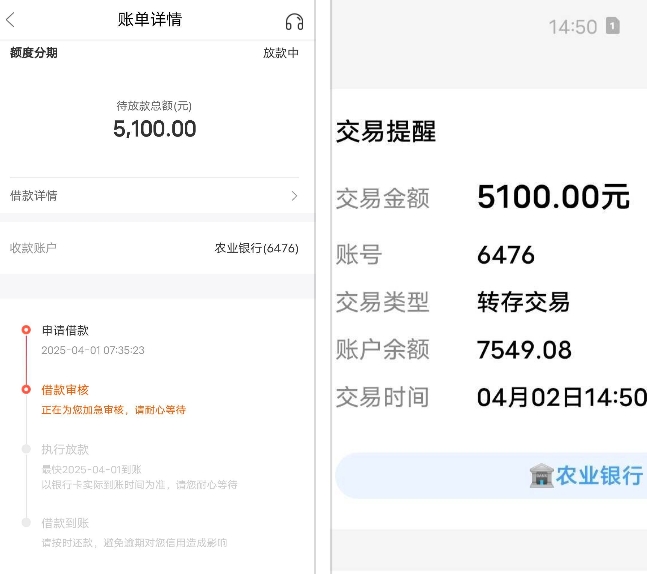647x574 pixels.
Task: Open customer service headset icon
Action: tap(294, 21)
